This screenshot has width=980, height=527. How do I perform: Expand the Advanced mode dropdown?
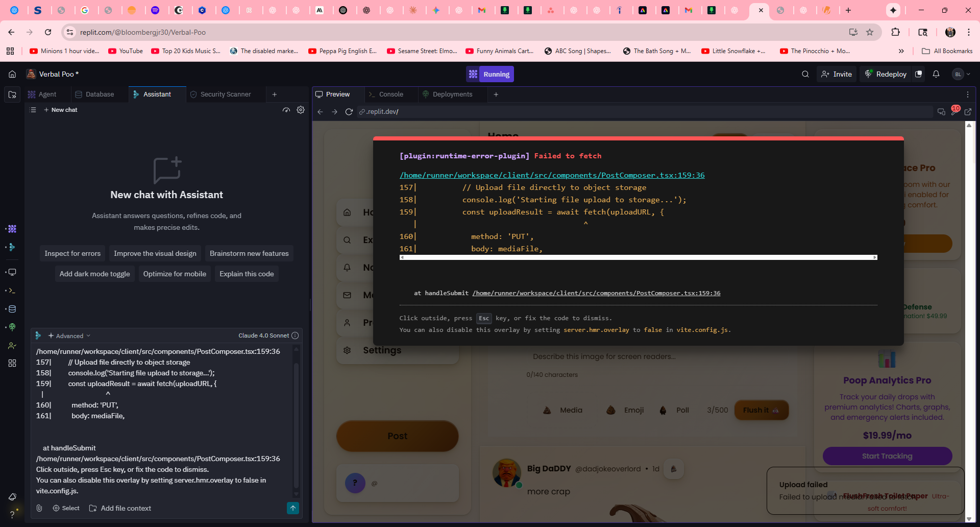point(69,336)
